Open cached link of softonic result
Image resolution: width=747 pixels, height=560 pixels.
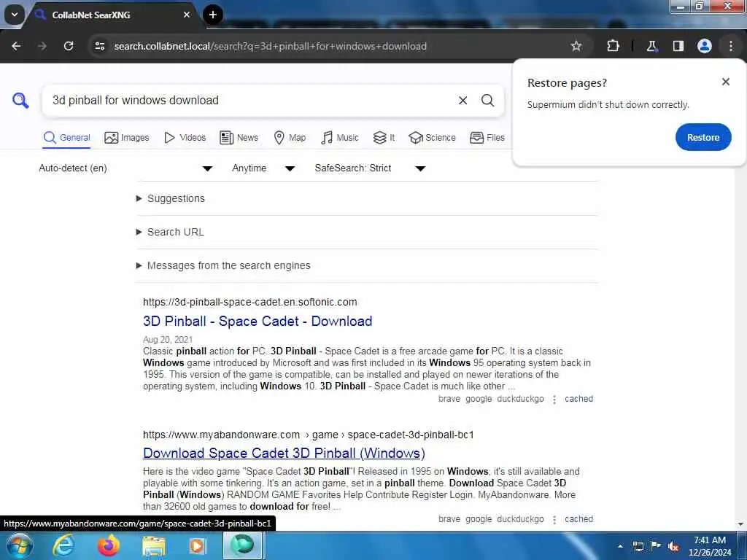pyautogui.click(x=578, y=399)
